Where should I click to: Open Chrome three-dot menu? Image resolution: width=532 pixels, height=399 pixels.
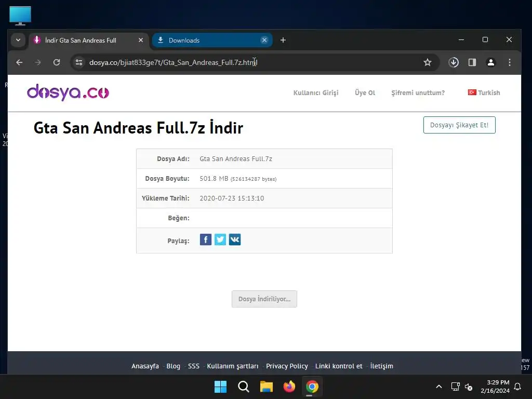coord(510,62)
